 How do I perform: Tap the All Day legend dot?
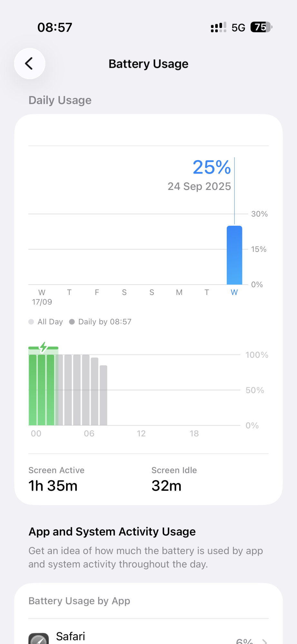tap(31, 322)
